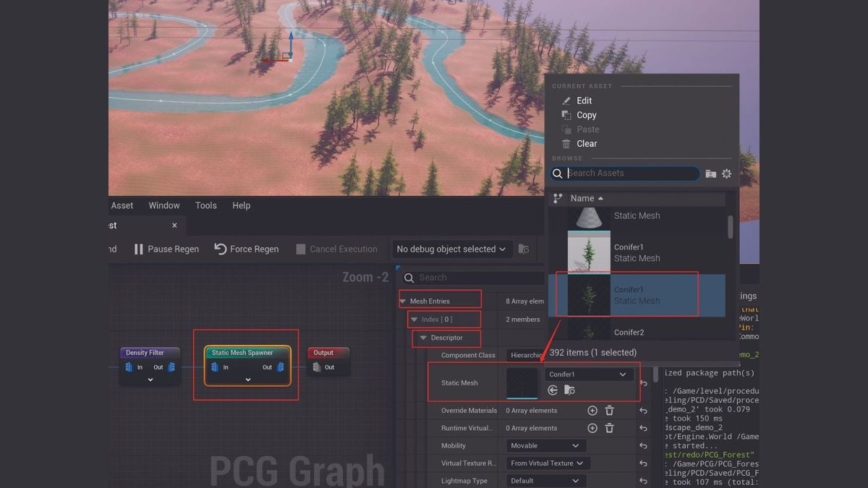Open the 'No debug object selected' dropdown
868x488 pixels.
click(x=451, y=249)
